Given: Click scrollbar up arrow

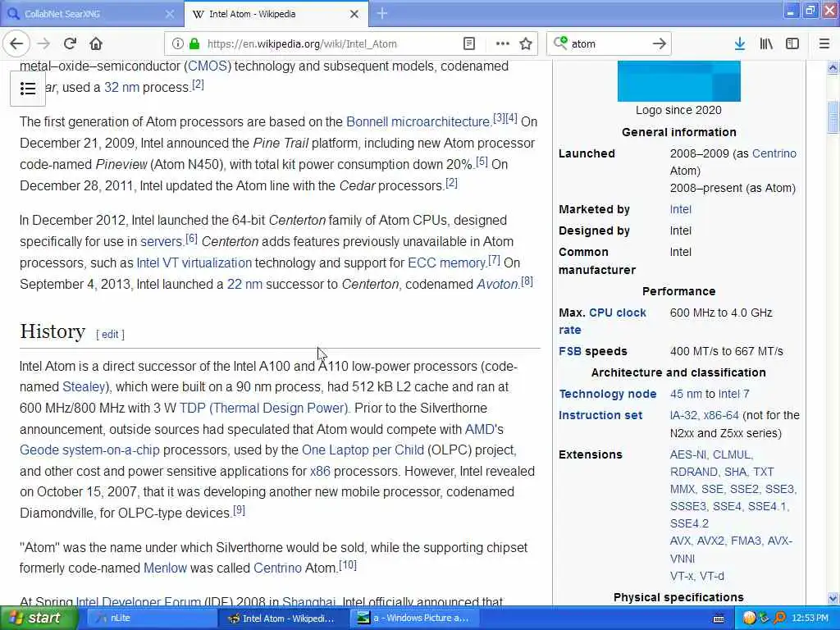Looking at the screenshot, I should click(x=833, y=67).
